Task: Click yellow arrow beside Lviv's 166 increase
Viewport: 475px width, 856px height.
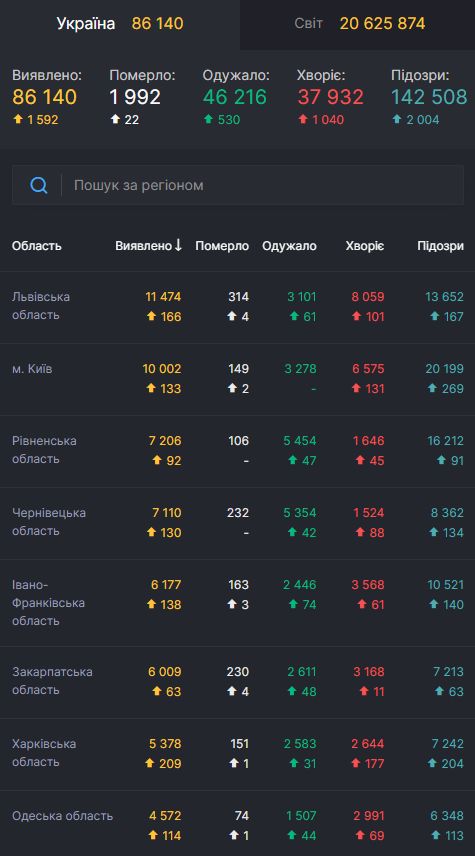Action: click(151, 316)
